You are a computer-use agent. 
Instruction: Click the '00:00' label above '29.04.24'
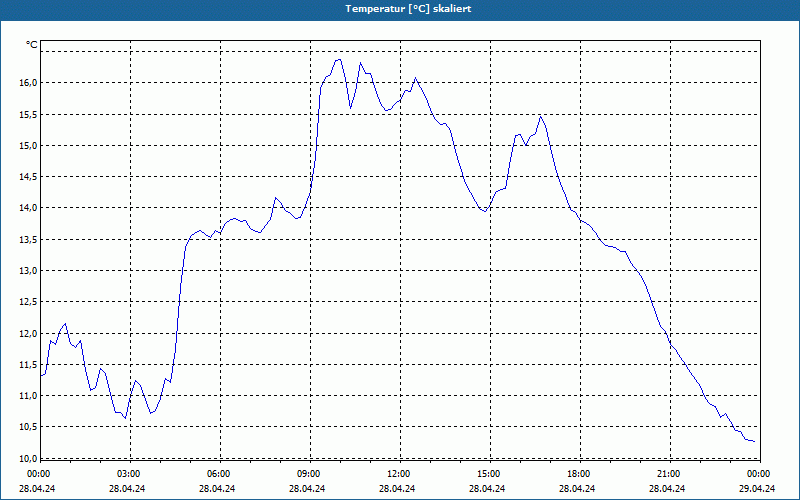click(x=758, y=474)
